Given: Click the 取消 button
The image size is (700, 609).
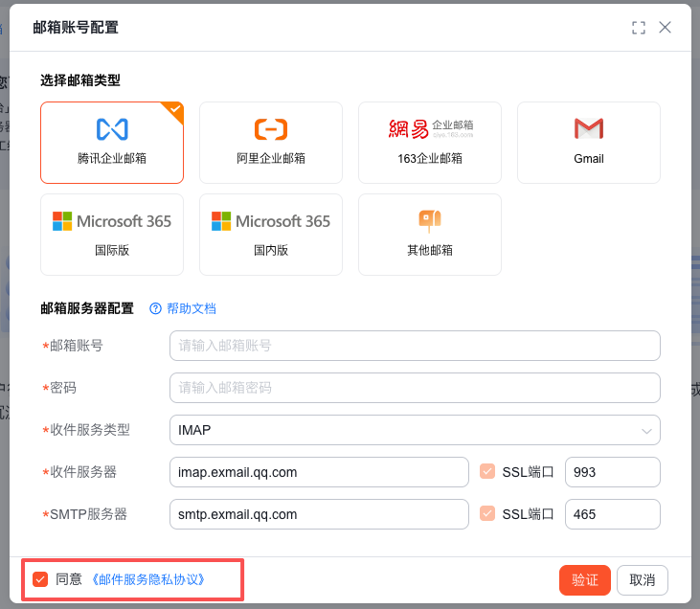Looking at the screenshot, I should (x=643, y=580).
